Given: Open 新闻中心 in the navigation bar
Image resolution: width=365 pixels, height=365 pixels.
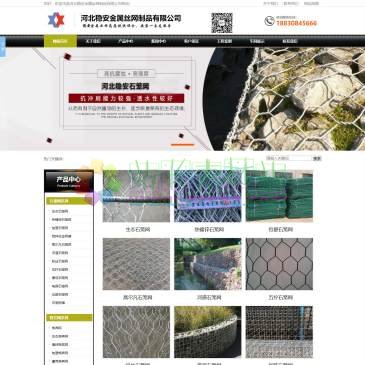Looking at the screenshot, I should pos(158,41).
